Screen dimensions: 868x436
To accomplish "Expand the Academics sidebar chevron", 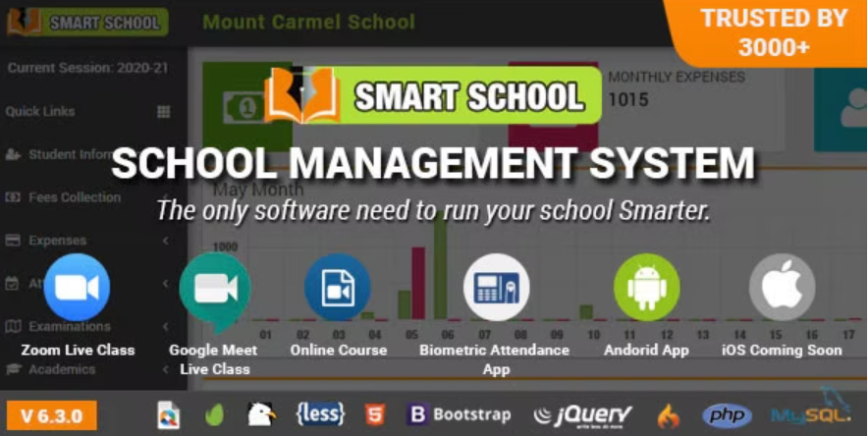I will 165,369.
